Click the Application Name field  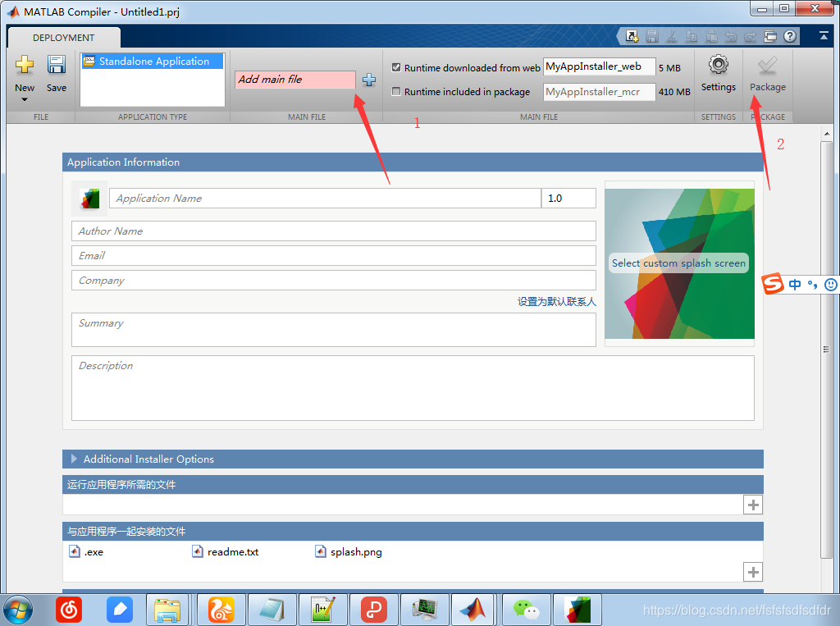tap(325, 199)
